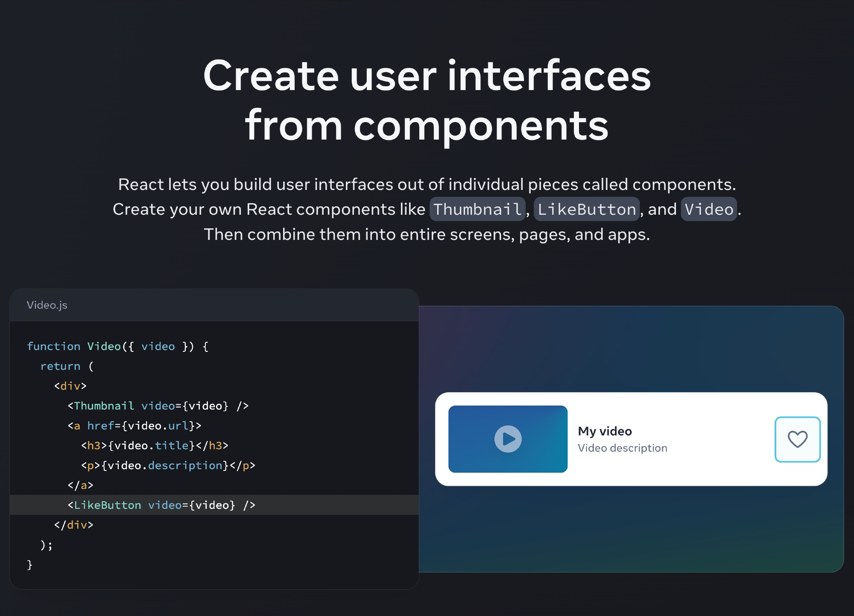The height and width of the screenshot is (616, 854).
Task: Open the "My video" title link
Action: tap(605, 431)
